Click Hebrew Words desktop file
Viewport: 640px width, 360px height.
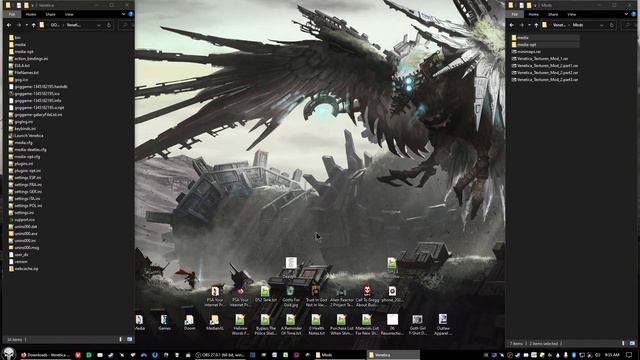coord(240,325)
